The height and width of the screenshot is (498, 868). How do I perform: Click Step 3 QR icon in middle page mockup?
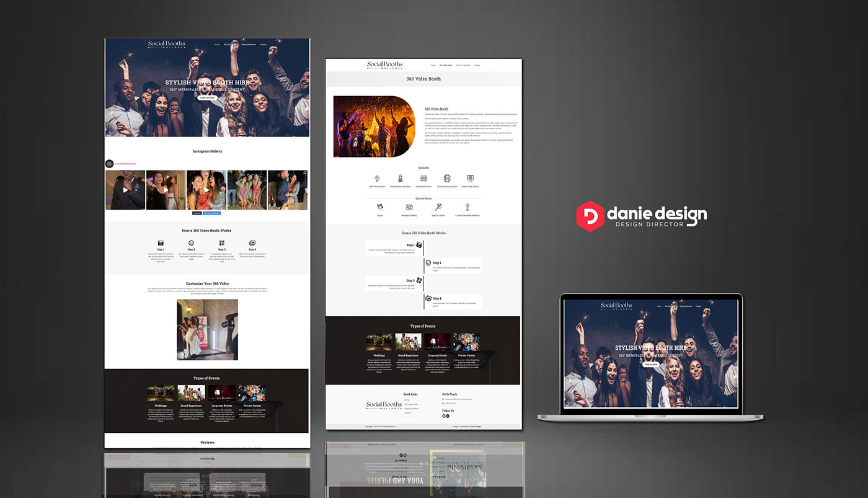[x=419, y=280]
